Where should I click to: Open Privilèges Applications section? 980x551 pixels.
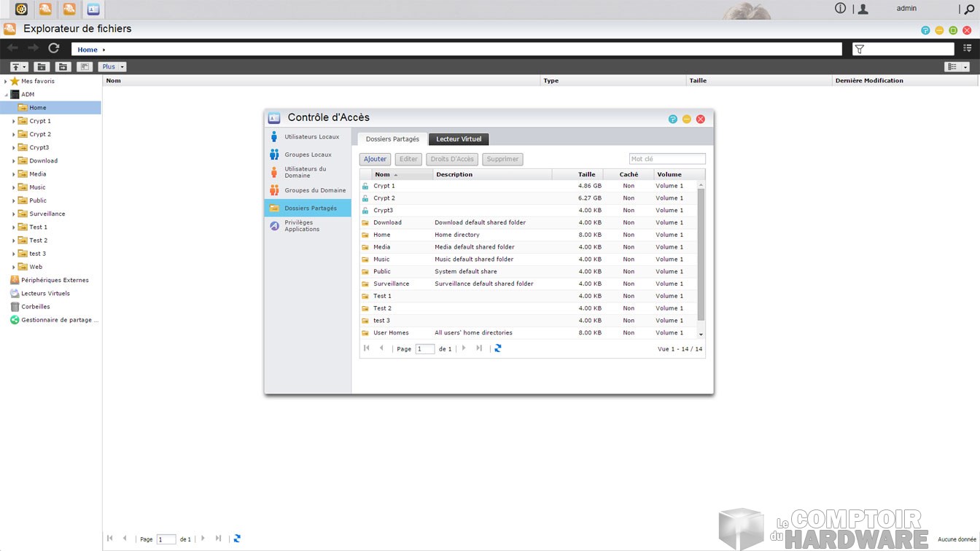click(302, 226)
